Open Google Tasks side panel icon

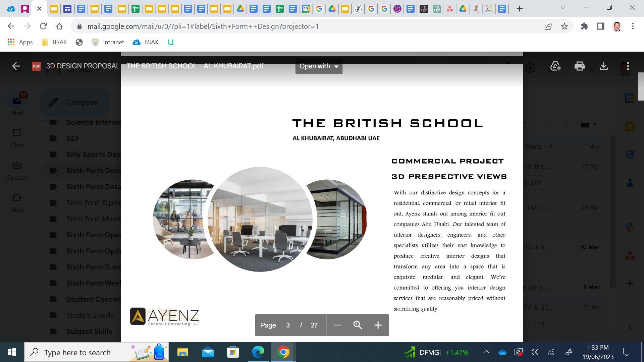tap(630, 155)
